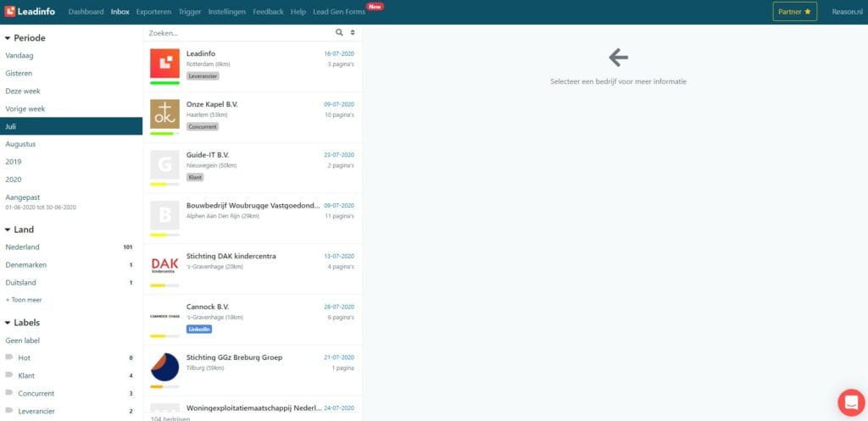Click the Onze Kapel B.V. logo
Image resolution: width=868 pixels, height=421 pixels.
[x=165, y=114]
